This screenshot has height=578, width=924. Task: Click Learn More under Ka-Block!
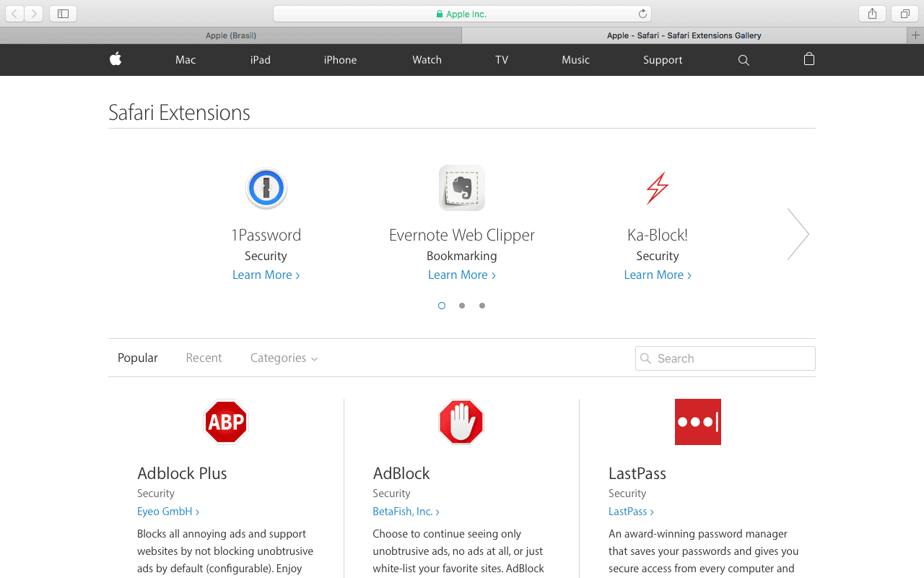tap(658, 275)
